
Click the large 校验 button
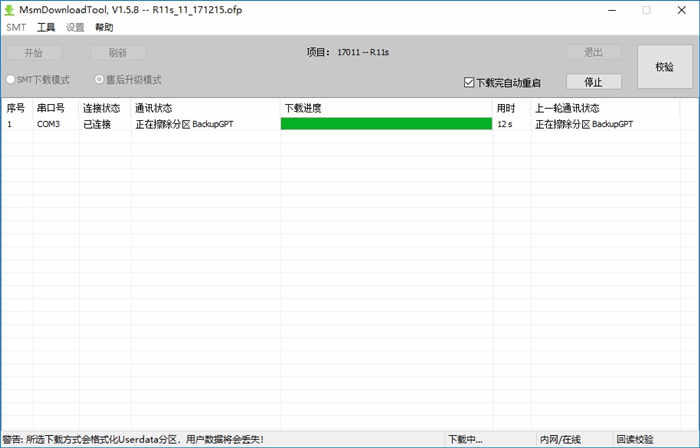(664, 67)
